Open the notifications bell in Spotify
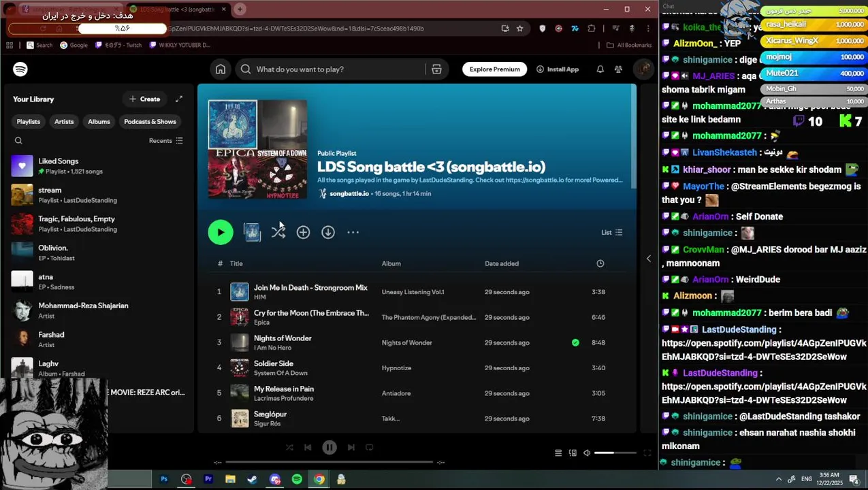This screenshot has height=490, width=868. coord(600,69)
